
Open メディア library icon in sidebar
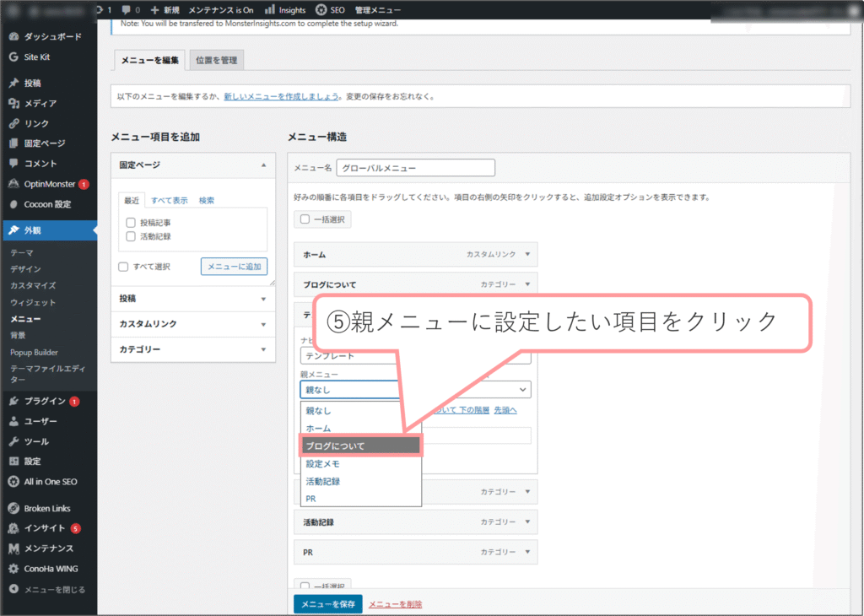[13, 104]
